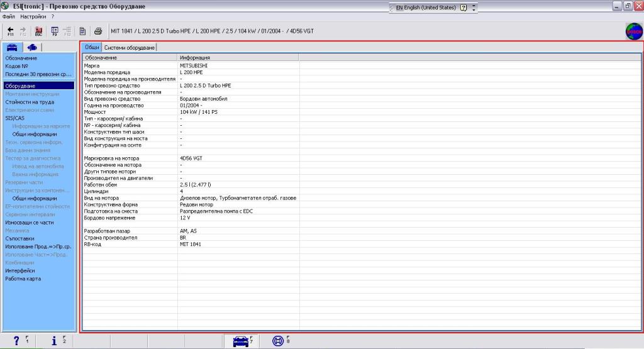Select SIS/CAS in the sidebar
The height and width of the screenshot is (349, 644).
point(15,118)
